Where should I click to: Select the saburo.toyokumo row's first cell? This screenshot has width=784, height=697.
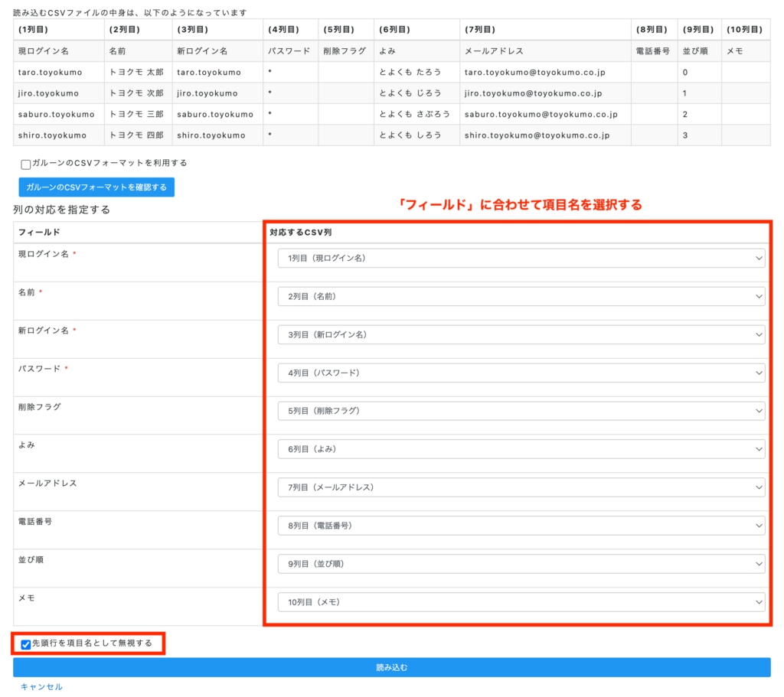point(57,114)
